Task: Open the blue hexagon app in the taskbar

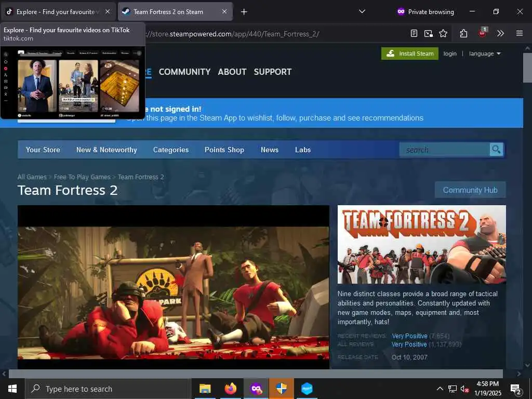Action: point(307,389)
